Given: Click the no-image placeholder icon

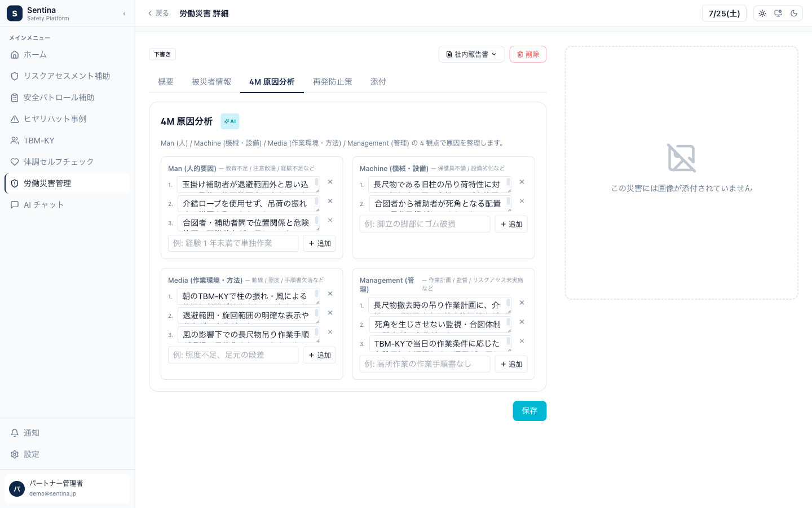Looking at the screenshot, I should (x=681, y=158).
